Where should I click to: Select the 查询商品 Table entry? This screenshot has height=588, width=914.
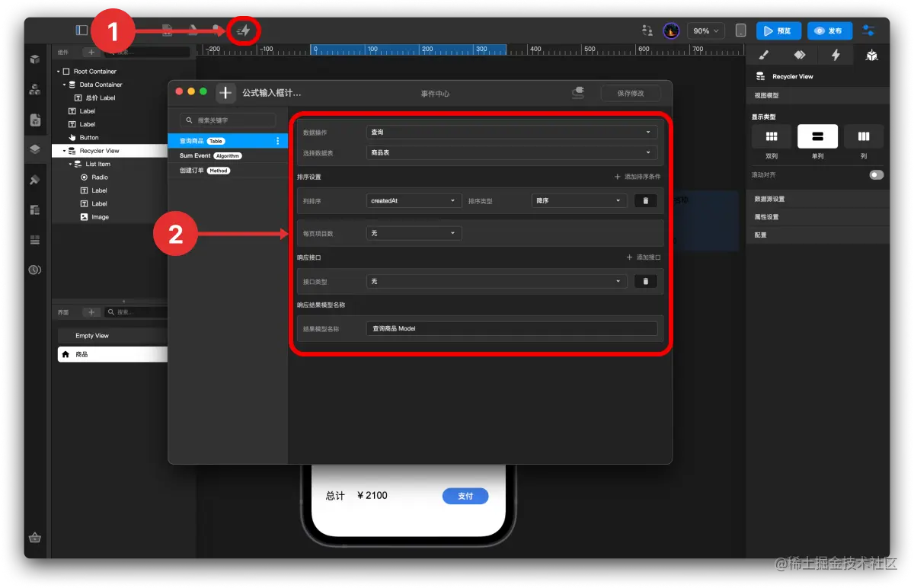coord(228,141)
